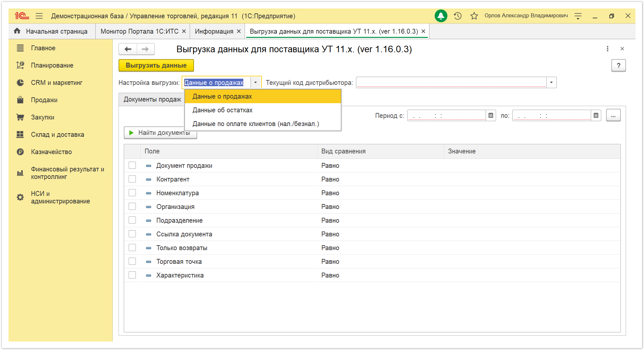Image resolution: width=644 pixels, height=350 pixels.
Task: Click the Найти документы button
Action: point(160,133)
